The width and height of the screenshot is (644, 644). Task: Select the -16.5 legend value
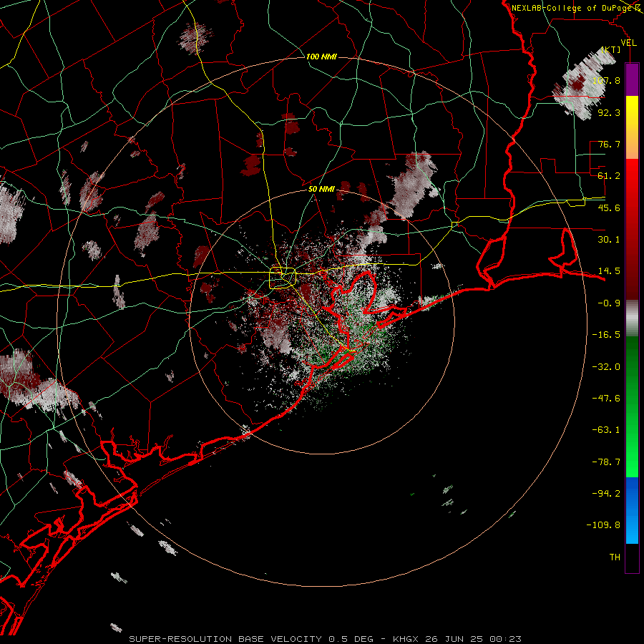point(606,335)
